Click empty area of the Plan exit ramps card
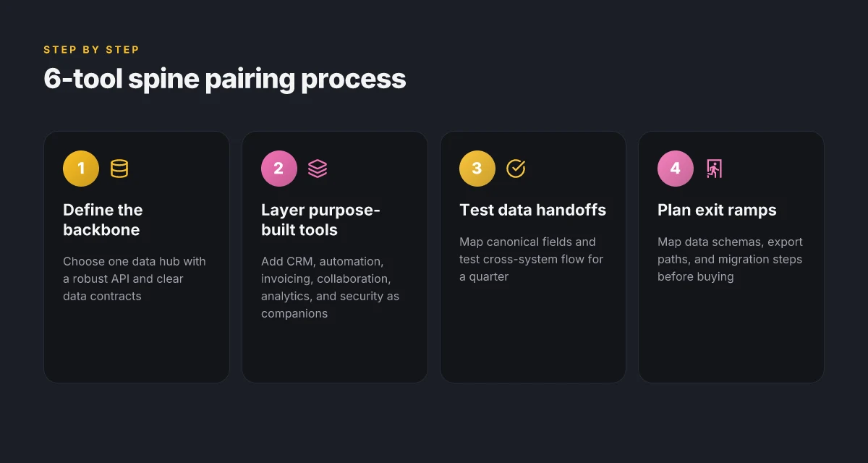The height and width of the screenshot is (463, 868). click(731, 333)
